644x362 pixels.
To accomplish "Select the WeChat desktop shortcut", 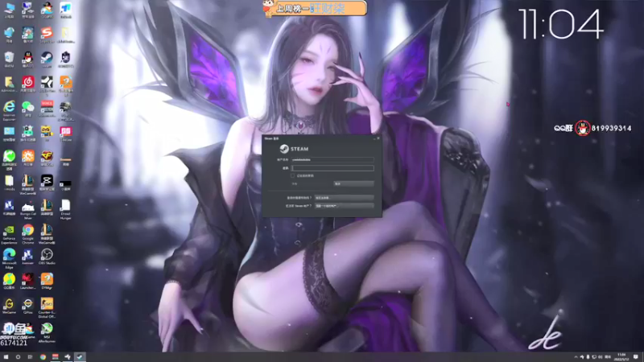I will point(28,109).
